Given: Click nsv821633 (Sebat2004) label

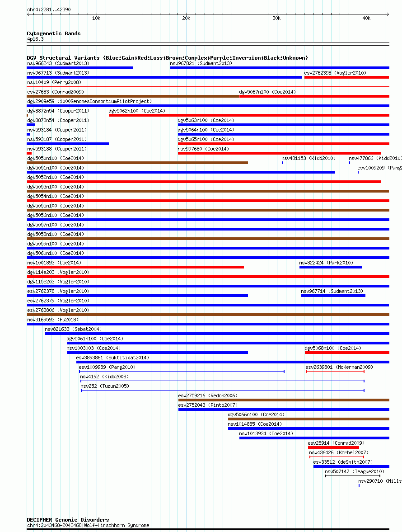Looking at the screenshot, I should pyautogui.click(x=73, y=330).
